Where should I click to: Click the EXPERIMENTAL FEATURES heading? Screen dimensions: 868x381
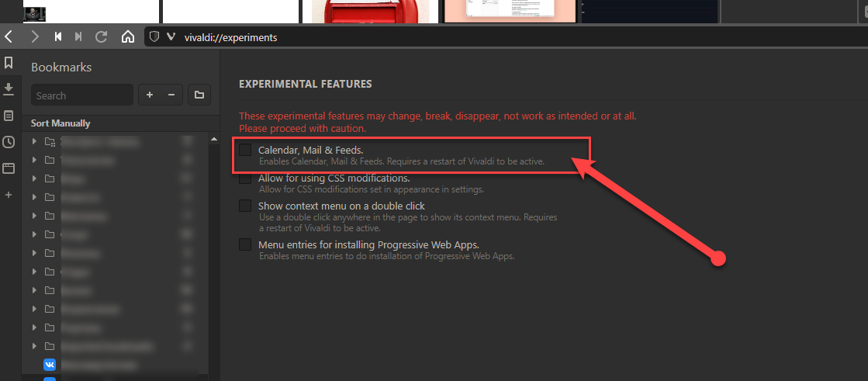(x=306, y=84)
